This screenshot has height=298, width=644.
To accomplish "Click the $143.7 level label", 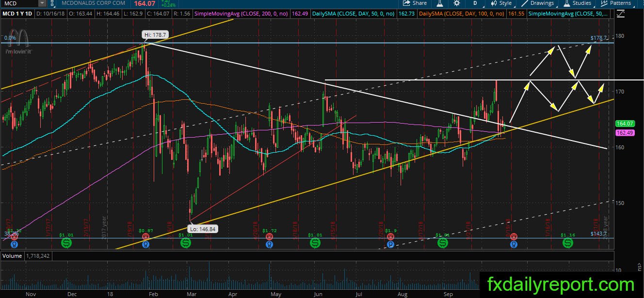I will point(599,234).
